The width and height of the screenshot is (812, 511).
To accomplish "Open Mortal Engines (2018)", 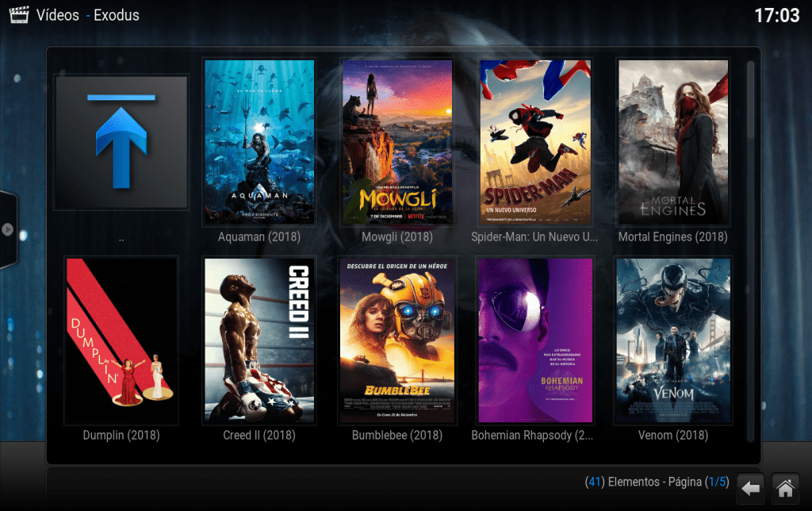I will tap(672, 140).
